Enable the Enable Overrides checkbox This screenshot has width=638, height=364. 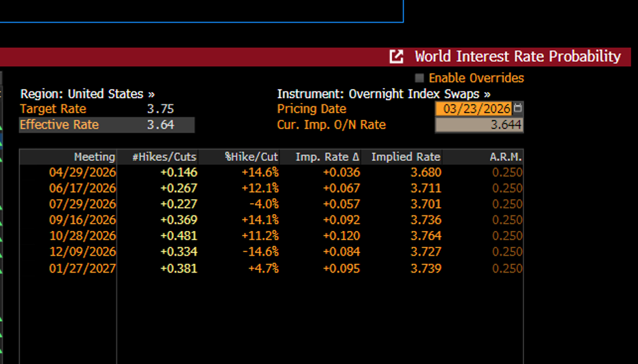[x=419, y=78]
